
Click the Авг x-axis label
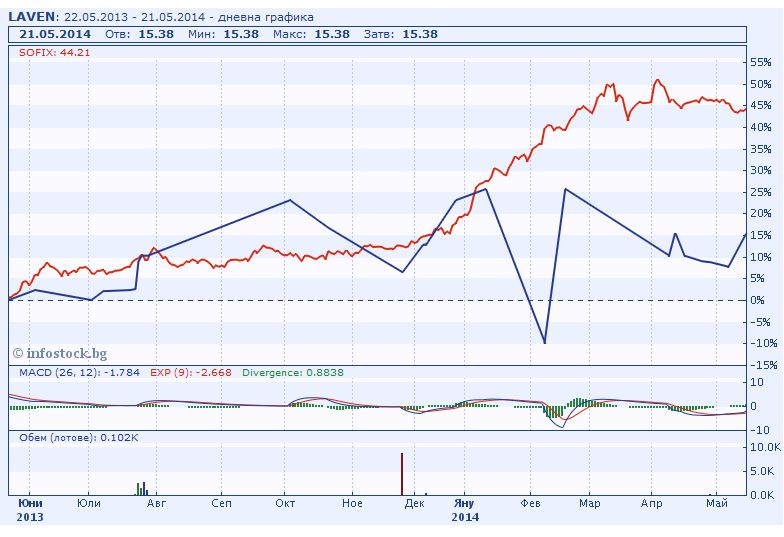pyautogui.click(x=156, y=503)
